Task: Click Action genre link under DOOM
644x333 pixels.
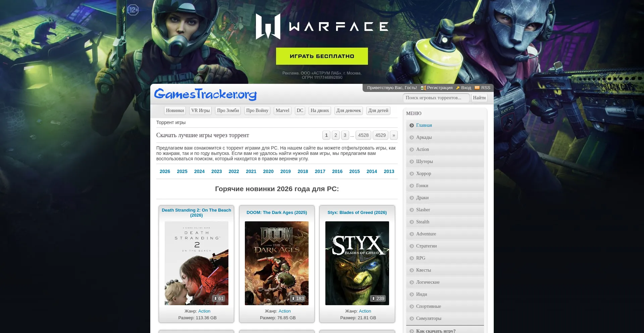Action: click(284, 311)
